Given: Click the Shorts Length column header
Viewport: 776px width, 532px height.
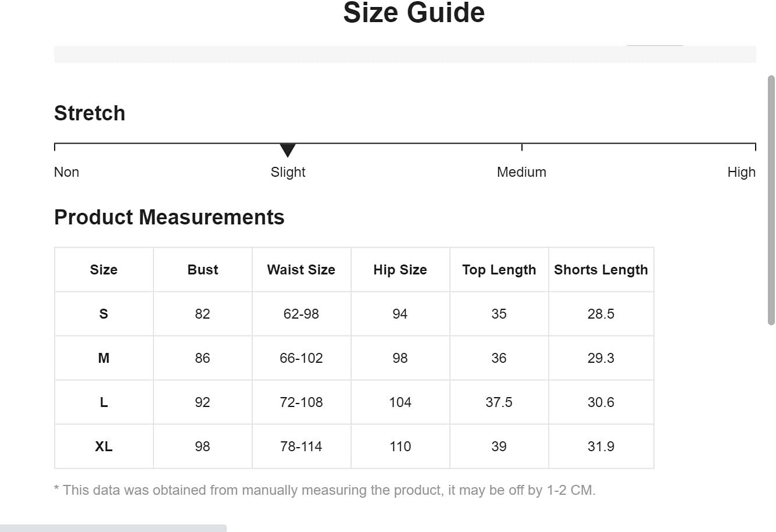Looking at the screenshot, I should [x=601, y=270].
